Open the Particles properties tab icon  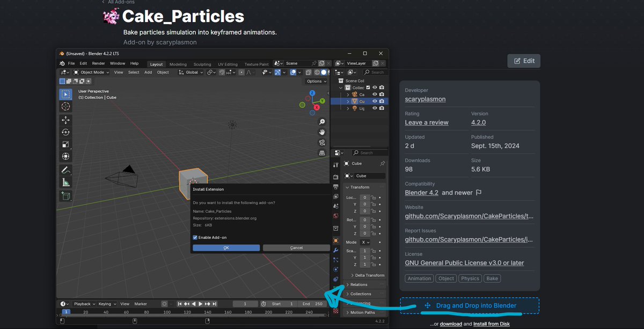(x=336, y=260)
